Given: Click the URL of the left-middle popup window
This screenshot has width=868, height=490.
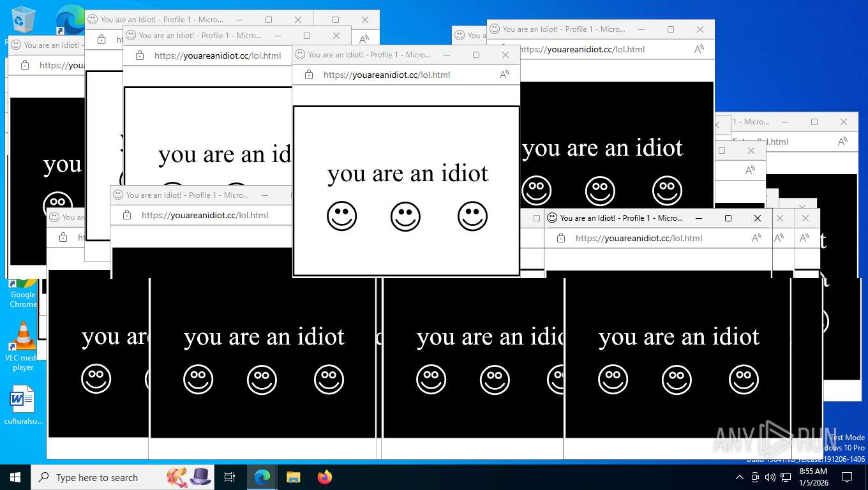Looking at the screenshot, I should click(205, 215).
